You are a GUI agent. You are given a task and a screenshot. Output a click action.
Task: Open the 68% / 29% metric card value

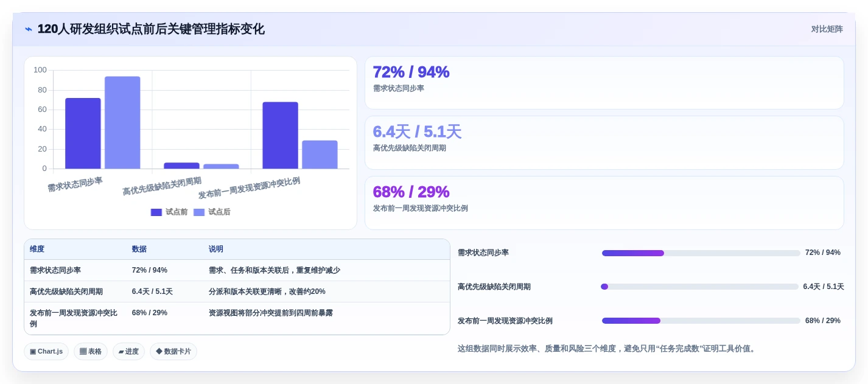click(x=411, y=192)
